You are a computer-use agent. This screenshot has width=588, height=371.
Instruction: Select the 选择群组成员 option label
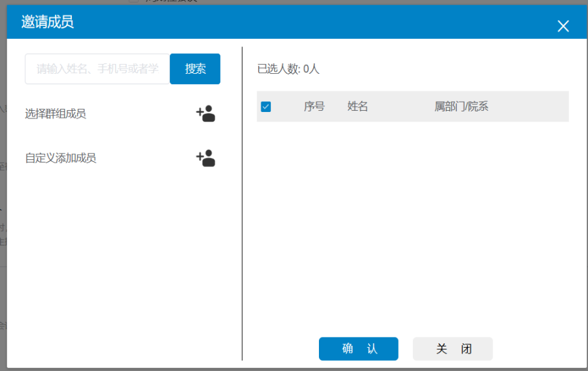click(x=56, y=114)
